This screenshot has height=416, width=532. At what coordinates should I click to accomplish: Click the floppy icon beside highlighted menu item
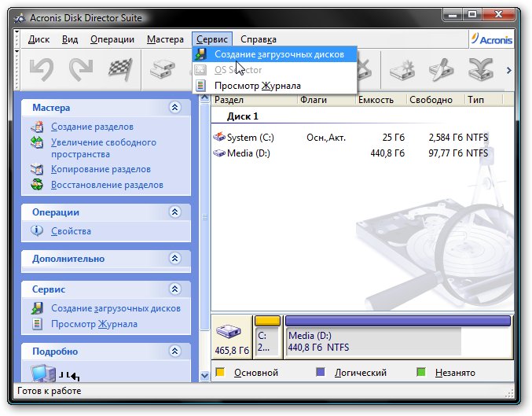[200, 54]
